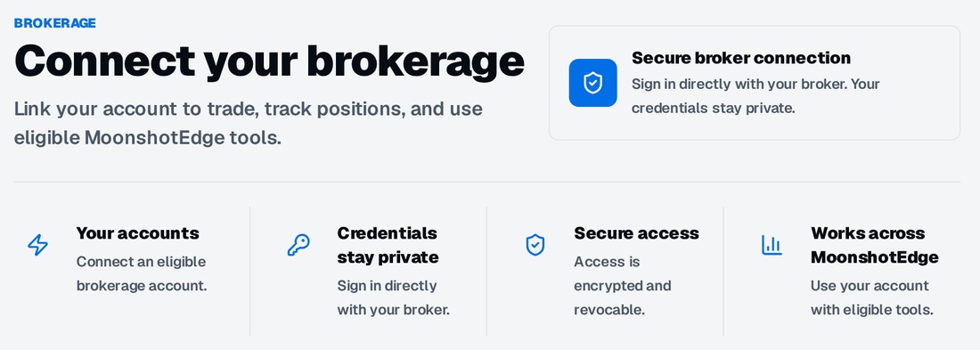The width and height of the screenshot is (980, 350).
Task: Click 'Sign in directly with your broker' under Credentials
Action: [x=393, y=297]
